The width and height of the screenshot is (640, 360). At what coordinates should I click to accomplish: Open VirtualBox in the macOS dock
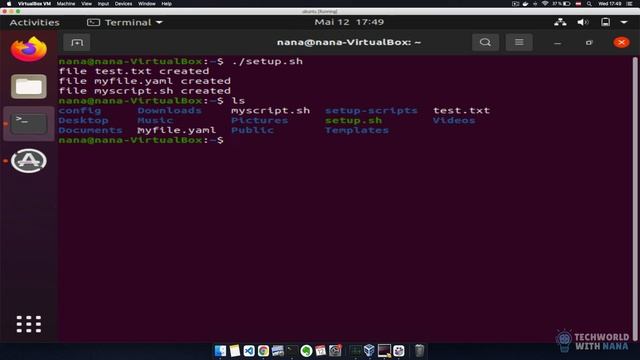tap(369, 350)
